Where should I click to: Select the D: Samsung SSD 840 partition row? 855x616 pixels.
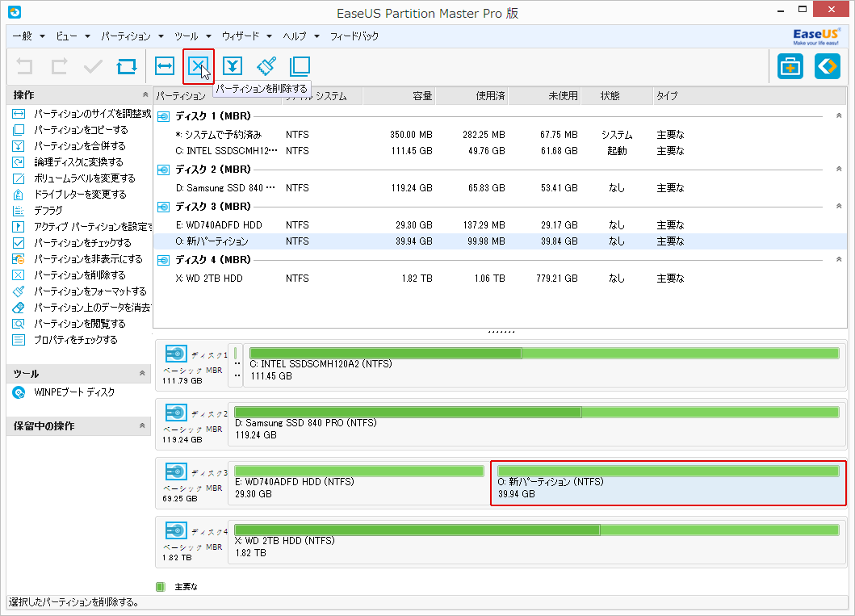[x=500, y=187]
